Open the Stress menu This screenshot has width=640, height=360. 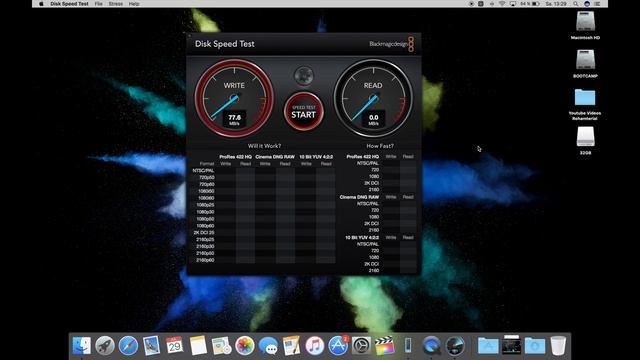click(x=116, y=4)
